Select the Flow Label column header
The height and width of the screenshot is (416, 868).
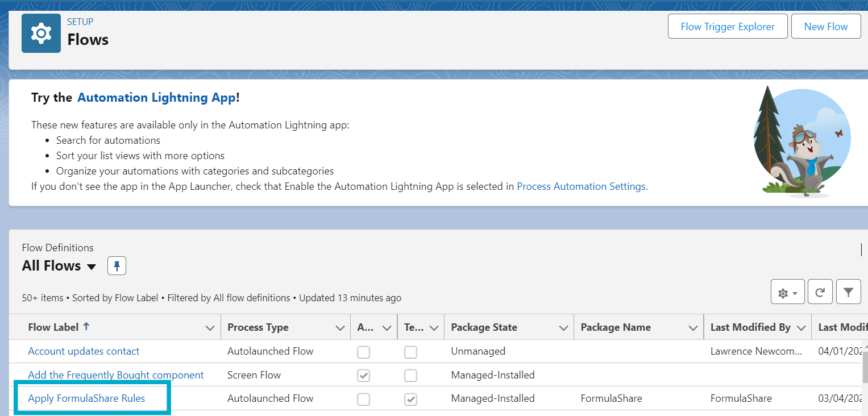[x=53, y=327]
